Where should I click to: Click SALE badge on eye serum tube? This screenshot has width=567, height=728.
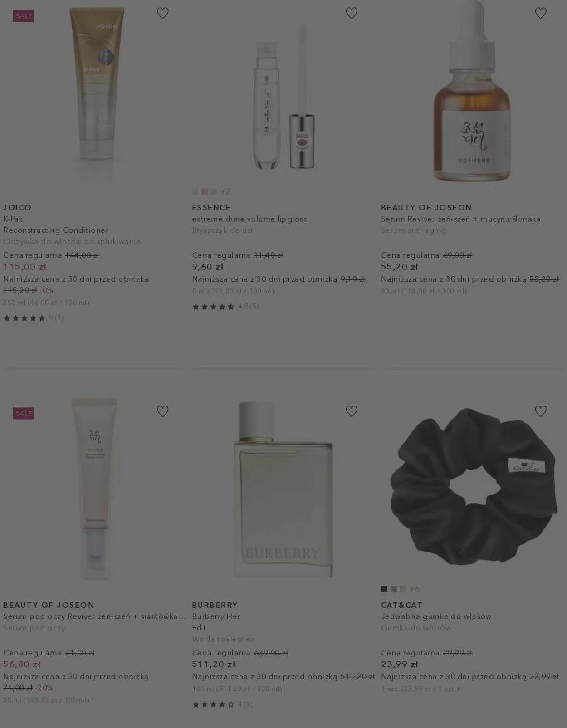click(x=24, y=413)
